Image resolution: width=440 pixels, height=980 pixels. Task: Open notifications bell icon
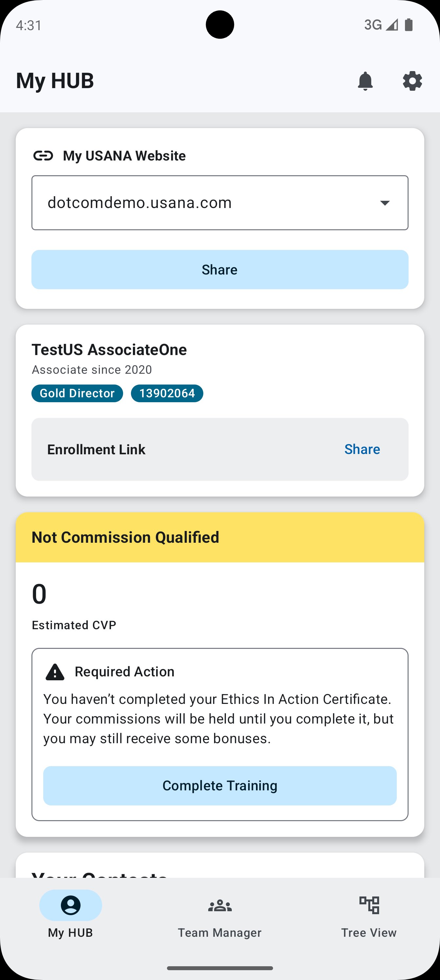(365, 81)
